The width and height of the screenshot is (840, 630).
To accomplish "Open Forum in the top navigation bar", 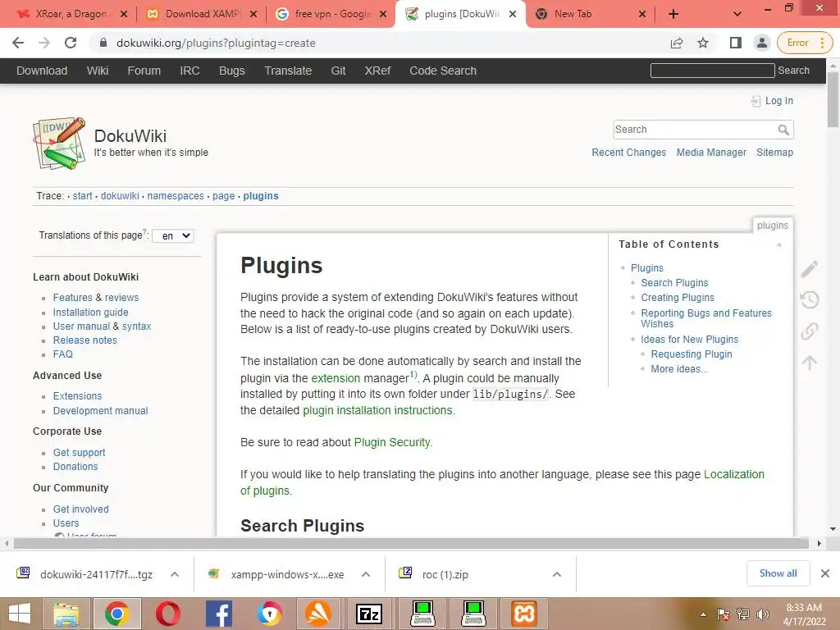I will pos(144,71).
